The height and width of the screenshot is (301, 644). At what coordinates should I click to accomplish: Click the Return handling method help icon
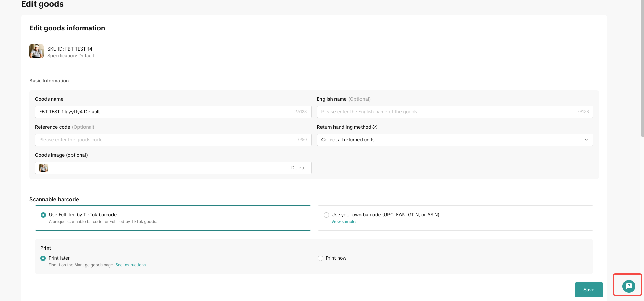375,127
